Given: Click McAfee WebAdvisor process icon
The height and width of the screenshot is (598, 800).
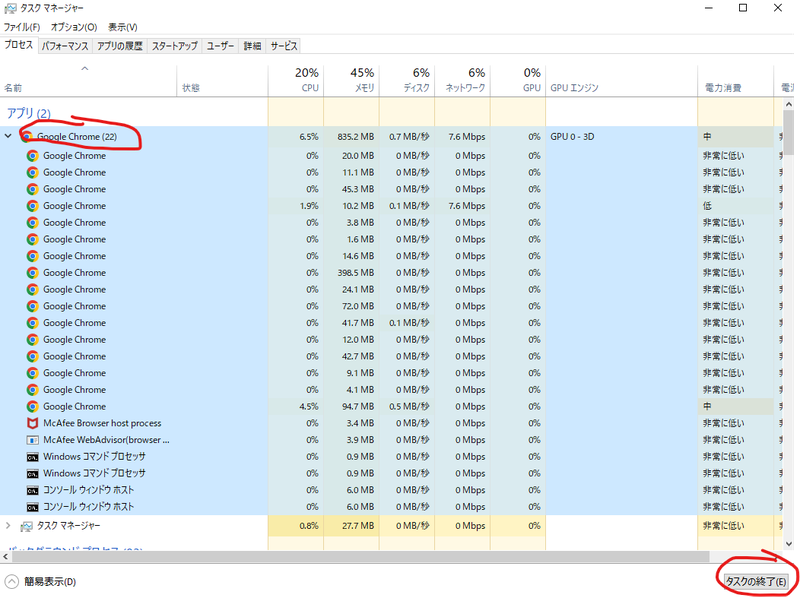Looking at the screenshot, I should [x=33, y=440].
